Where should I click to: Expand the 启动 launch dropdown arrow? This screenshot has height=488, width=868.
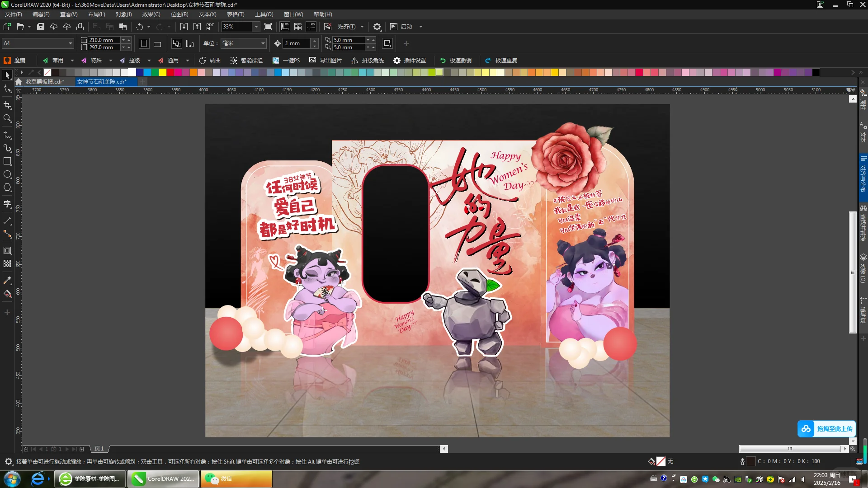[x=421, y=27]
